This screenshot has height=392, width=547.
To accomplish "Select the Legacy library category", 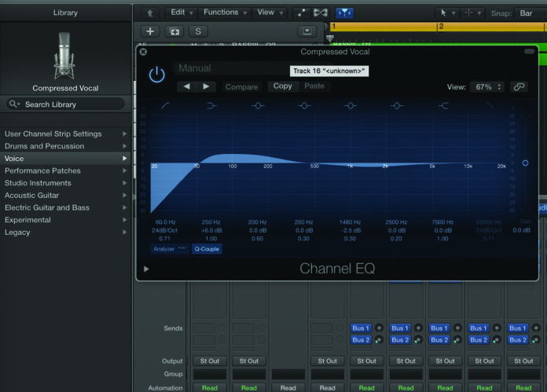I will 65,233.
